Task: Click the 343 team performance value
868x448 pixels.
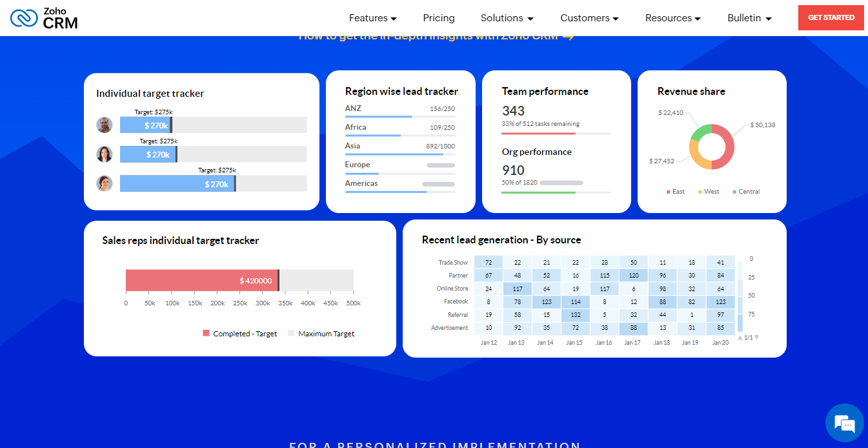Action: point(513,111)
